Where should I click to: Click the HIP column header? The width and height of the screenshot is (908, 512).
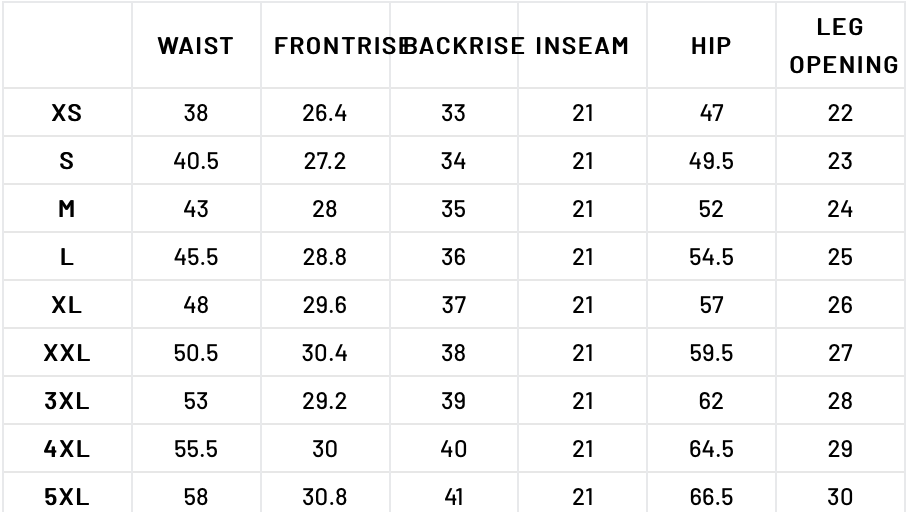click(711, 46)
